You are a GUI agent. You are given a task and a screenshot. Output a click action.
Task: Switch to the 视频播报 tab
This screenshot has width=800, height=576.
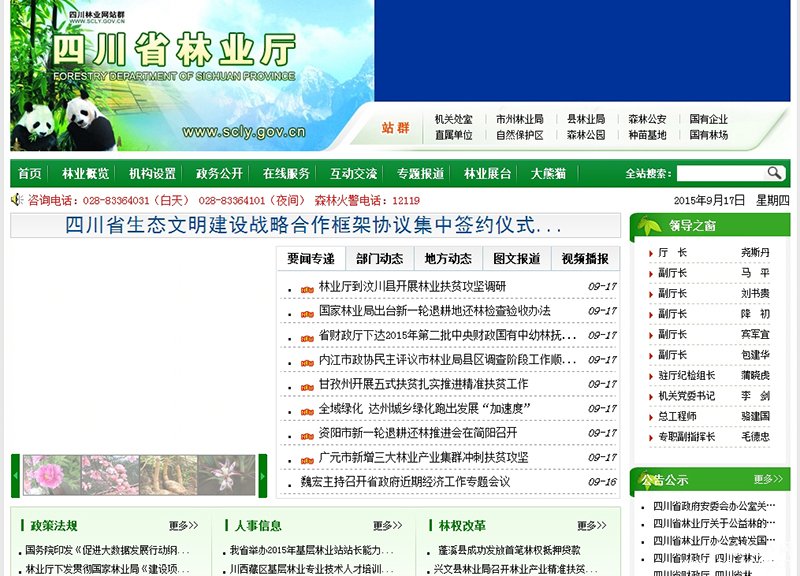click(585, 259)
